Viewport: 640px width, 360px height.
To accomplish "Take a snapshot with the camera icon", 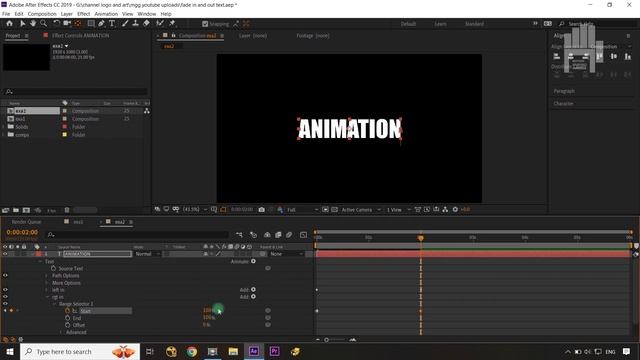I will 262,209.
